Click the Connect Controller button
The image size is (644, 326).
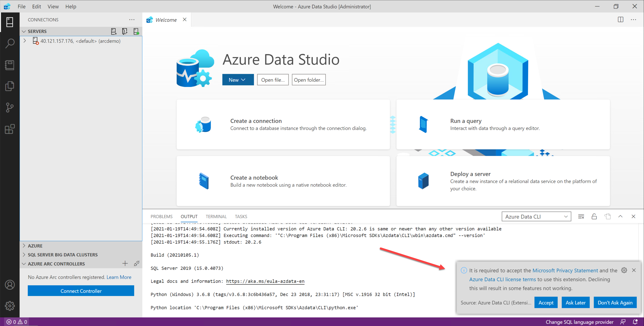pos(81,291)
